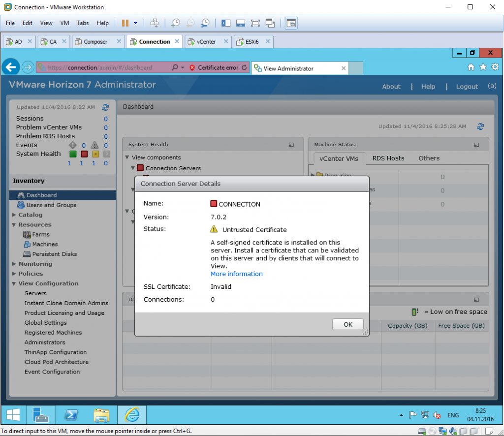This screenshot has width=504, height=436.
Task: Expand the Policies tree node
Action: pyautogui.click(x=14, y=274)
